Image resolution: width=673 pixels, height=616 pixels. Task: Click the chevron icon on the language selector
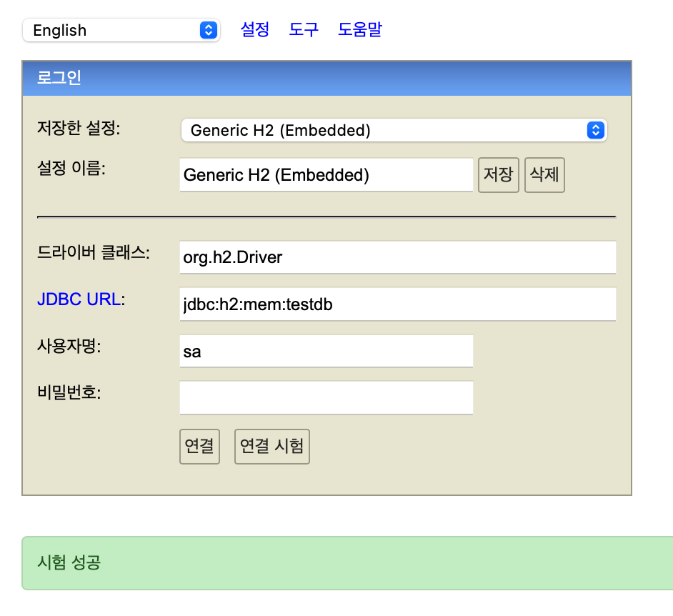tap(208, 30)
